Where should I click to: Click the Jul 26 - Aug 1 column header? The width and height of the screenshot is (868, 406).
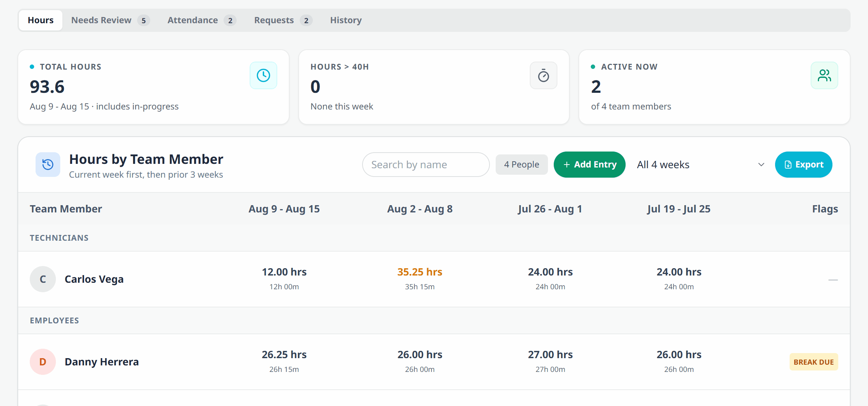550,209
